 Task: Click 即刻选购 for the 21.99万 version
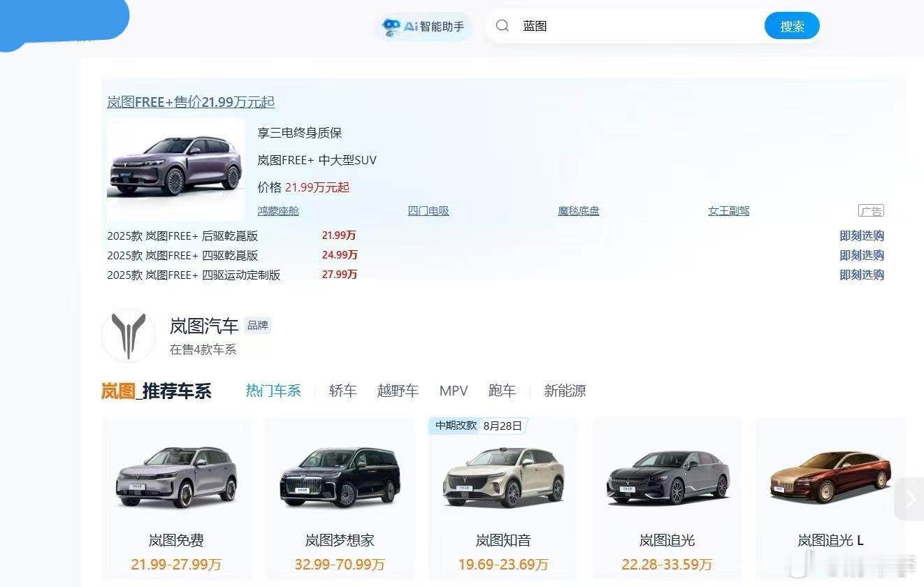coord(862,235)
